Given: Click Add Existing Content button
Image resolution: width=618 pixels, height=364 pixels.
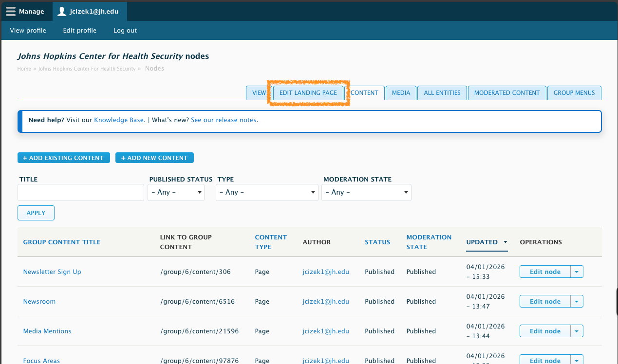Looking at the screenshot, I should [64, 158].
